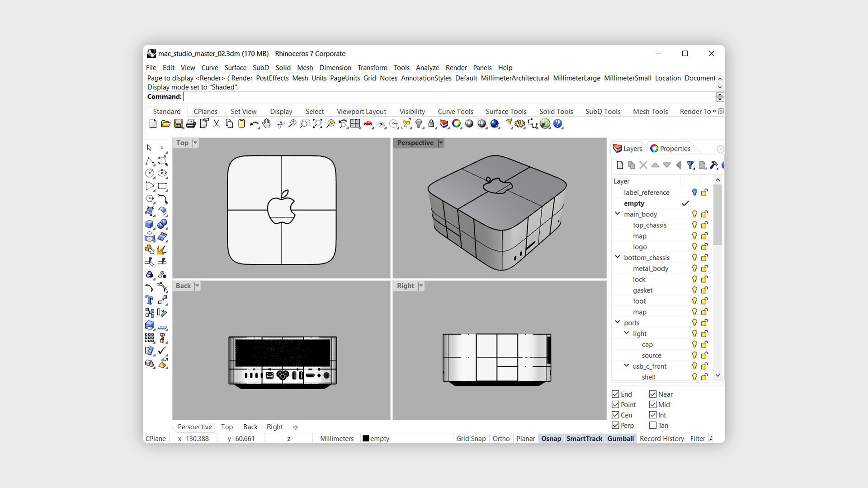Screen dimensions: 868x488
Task: Click the Print icon in the toolbar
Action: point(191,124)
